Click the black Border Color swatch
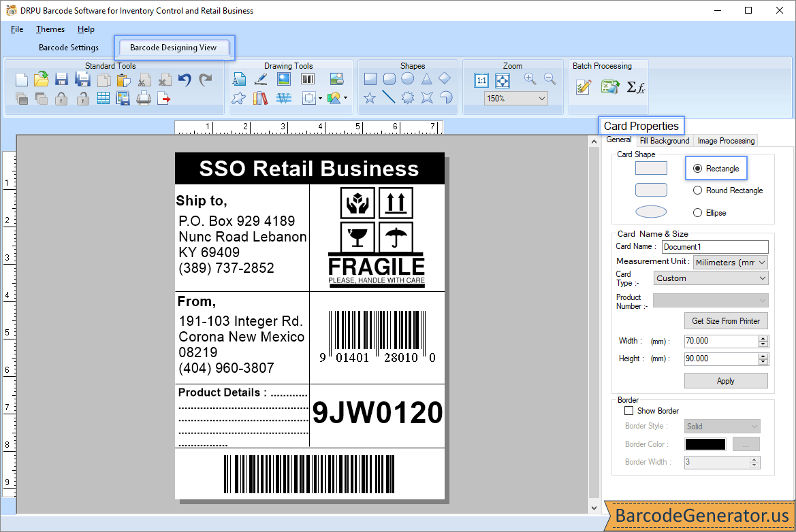The height and width of the screenshot is (532, 796). 705,444
